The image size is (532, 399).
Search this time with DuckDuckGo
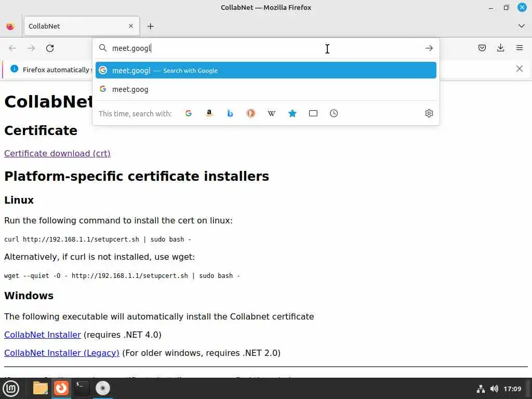[x=251, y=113]
